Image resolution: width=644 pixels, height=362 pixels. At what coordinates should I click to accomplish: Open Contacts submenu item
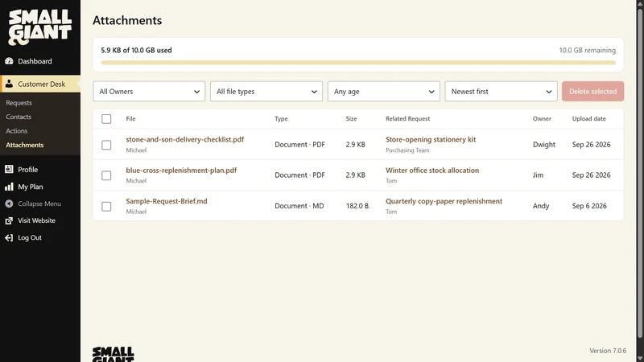coord(19,117)
